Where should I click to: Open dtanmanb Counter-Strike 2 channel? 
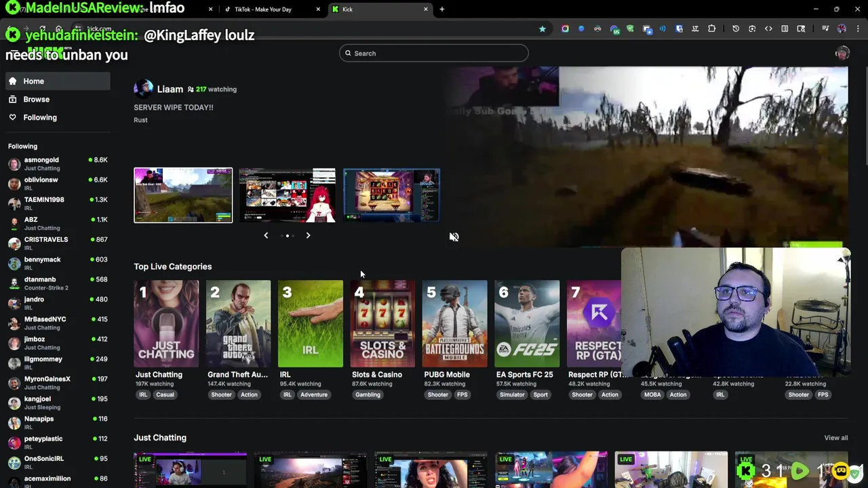[58, 283]
